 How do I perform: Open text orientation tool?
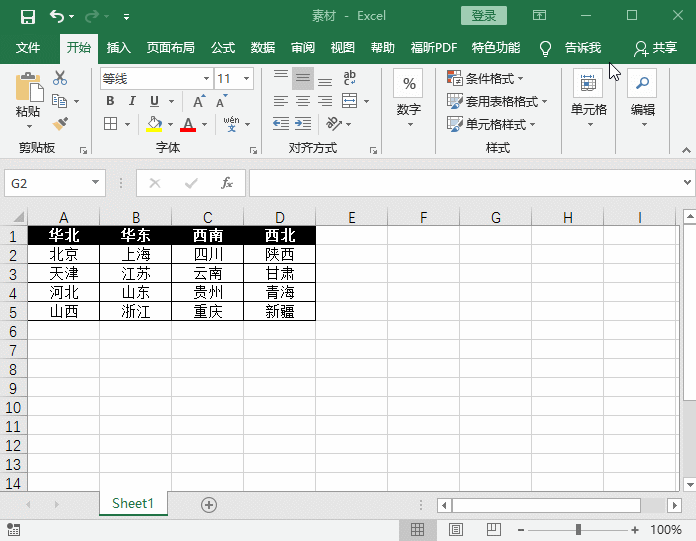point(334,124)
